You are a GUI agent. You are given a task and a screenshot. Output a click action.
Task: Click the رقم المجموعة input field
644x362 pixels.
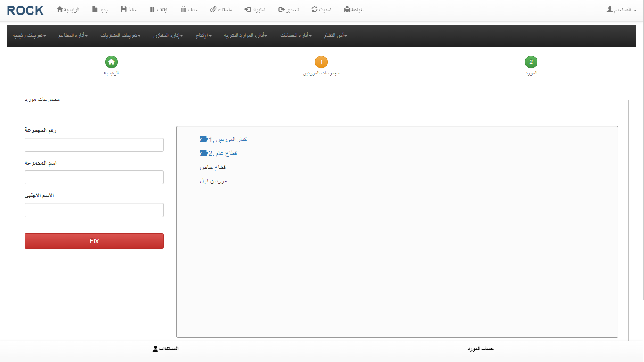pos(94,145)
